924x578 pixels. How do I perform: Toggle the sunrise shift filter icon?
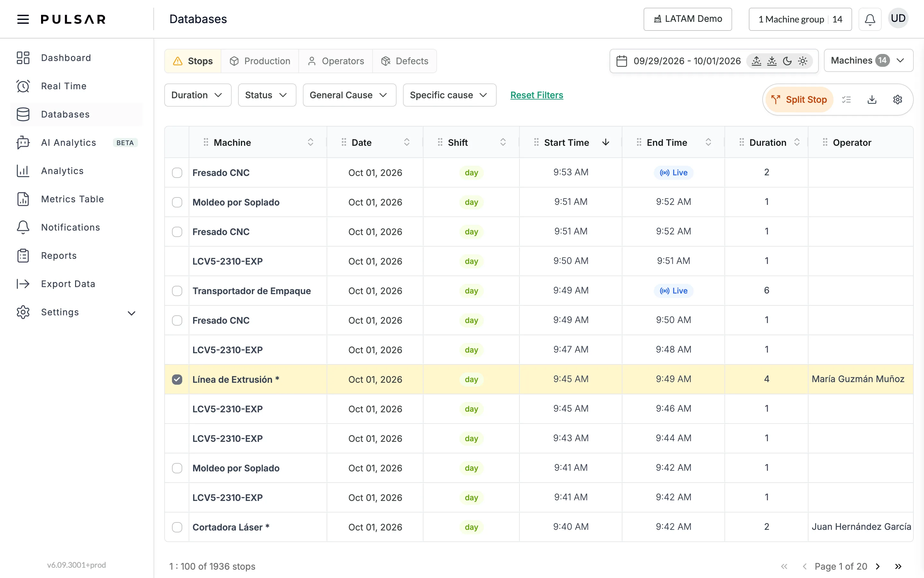click(x=757, y=61)
